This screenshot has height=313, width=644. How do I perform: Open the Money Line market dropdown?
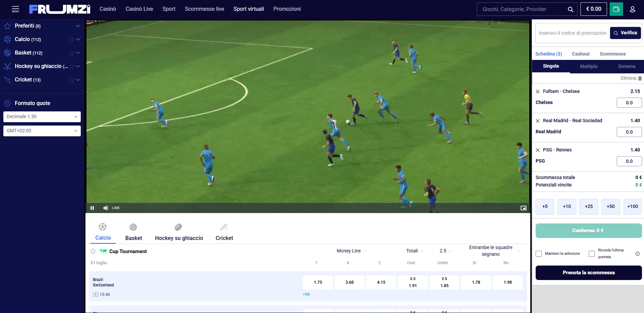click(x=351, y=251)
